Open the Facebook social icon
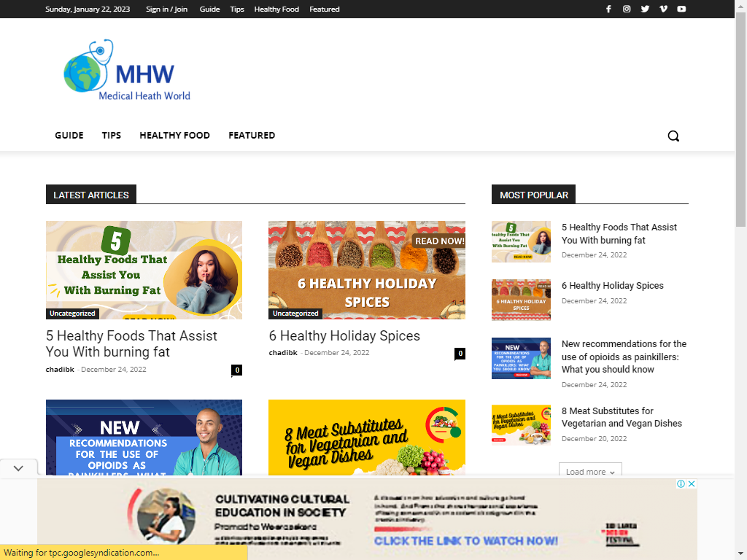747x560 pixels. tap(608, 9)
